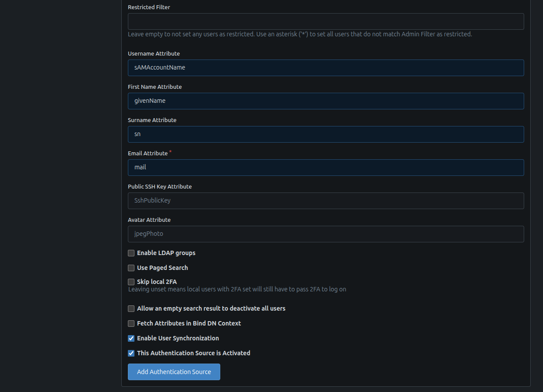Toggle Skip local 2FA option
This screenshot has width=543, height=392.
coord(131,282)
